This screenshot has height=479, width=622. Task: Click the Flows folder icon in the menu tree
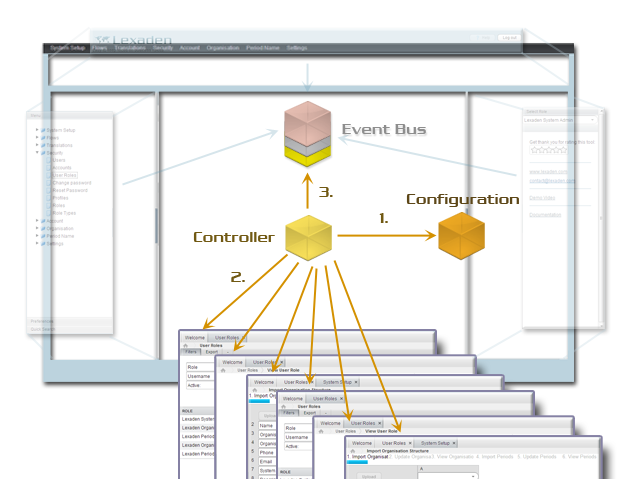pyautogui.click(x=43, y=138)
